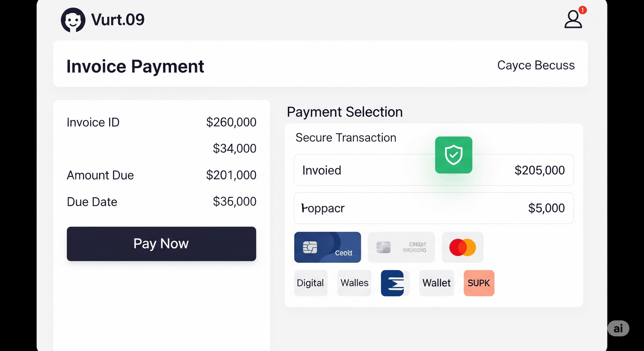
Task: Select the Walles payment option
Action: pyautogui.click(x=354, y=283)
